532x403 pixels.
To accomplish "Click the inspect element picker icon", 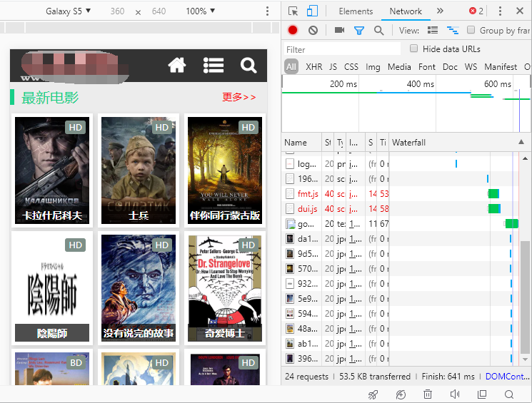I will coord(293,11).
